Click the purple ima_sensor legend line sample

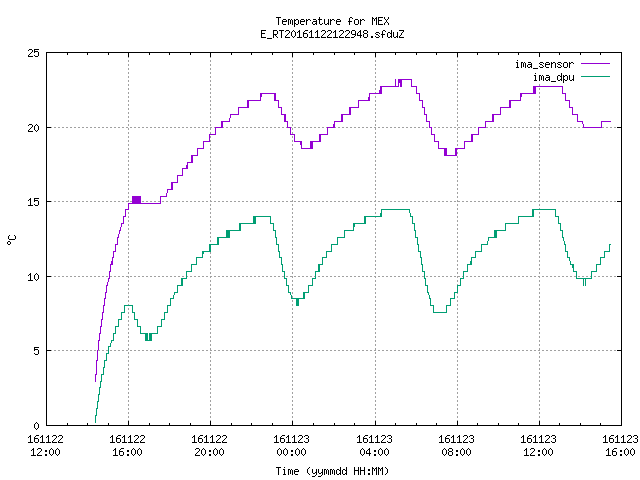[x=595, y=64]
